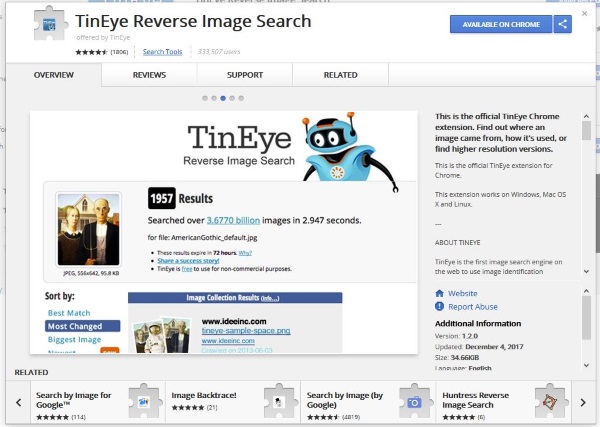
Task: Sort by Most Changed
Action: pyautogui.click(x=82, y=326)
